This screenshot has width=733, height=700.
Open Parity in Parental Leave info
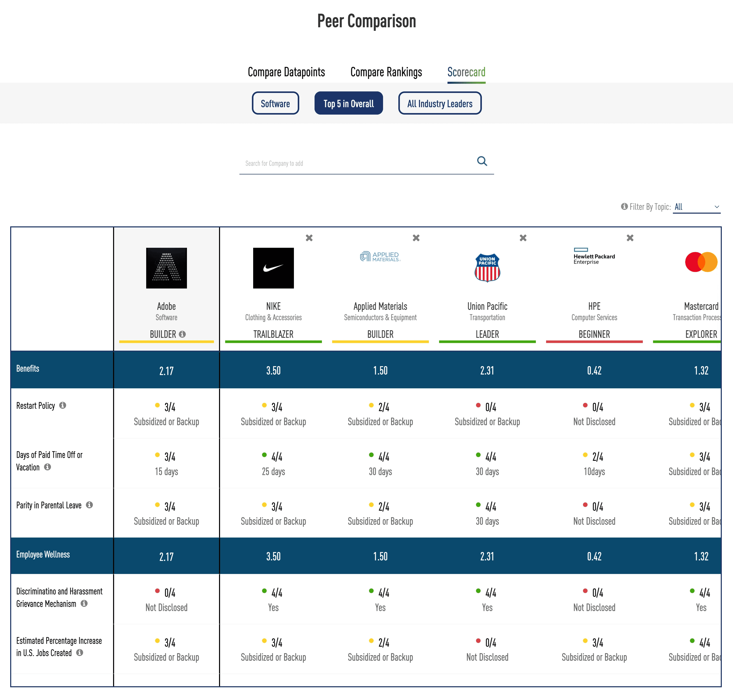(x=89, y=505)
